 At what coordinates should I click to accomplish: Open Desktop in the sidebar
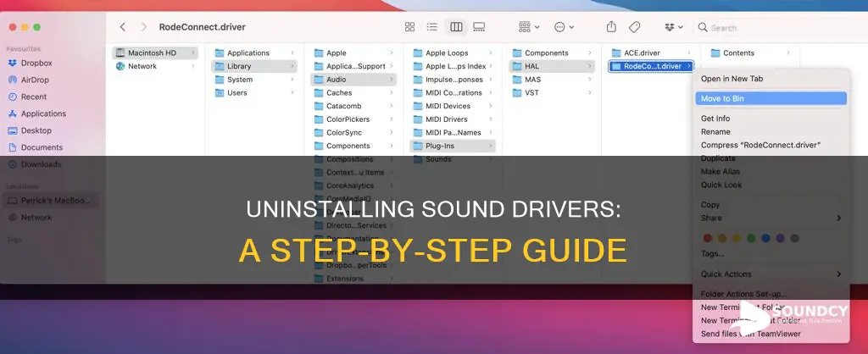(x=36, y=130)
